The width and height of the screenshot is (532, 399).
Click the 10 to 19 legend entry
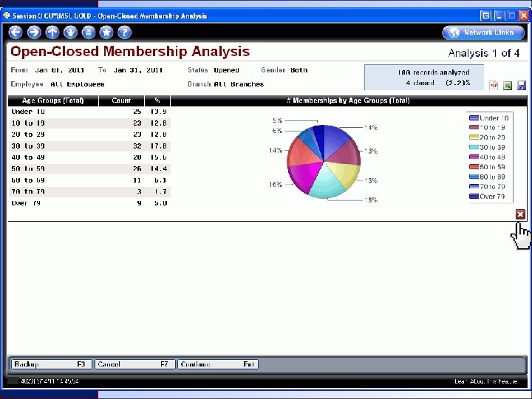(x=487, y=128)
